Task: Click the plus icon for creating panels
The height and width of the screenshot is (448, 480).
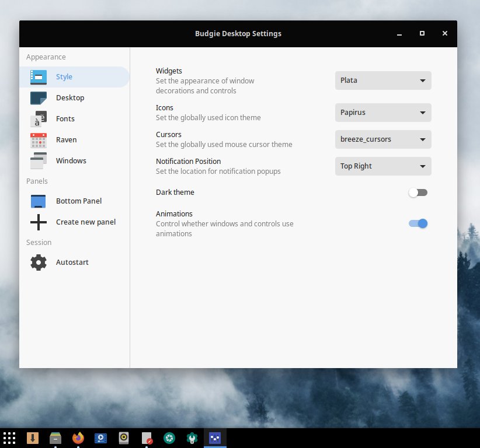Action: tap(38, 222)
